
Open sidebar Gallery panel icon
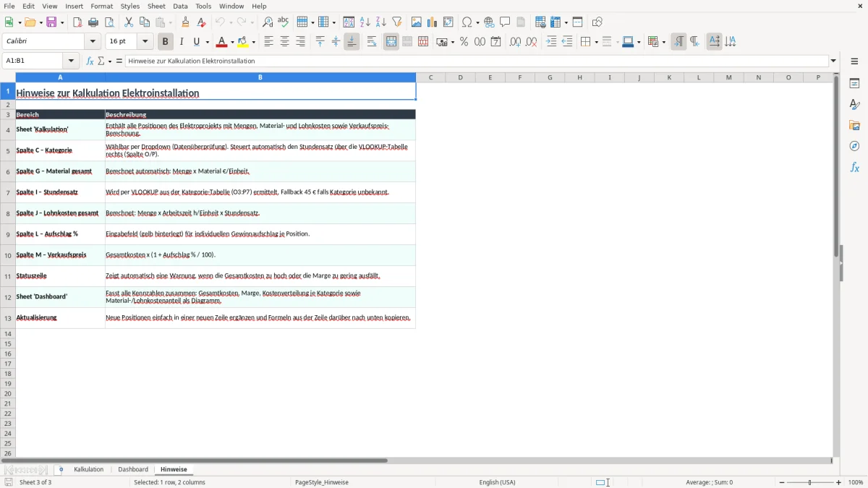pos(854,126)
